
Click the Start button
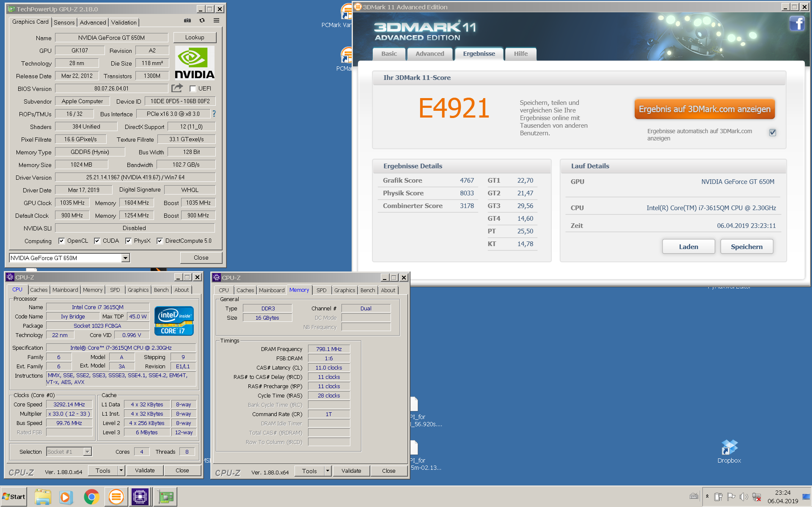pos(14,496)
